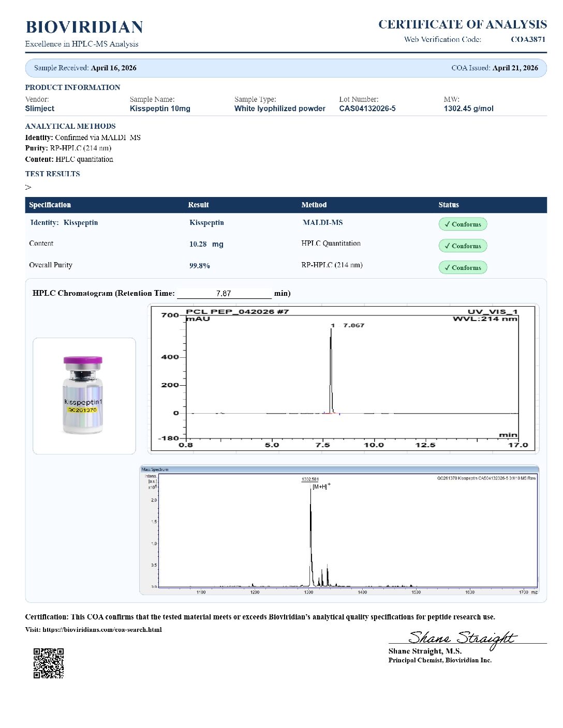The height and width of the screenshot is (728, 563).
Task: Click the Principal Chemist, Bioviridian Inc. line
Action: point(440,660)
